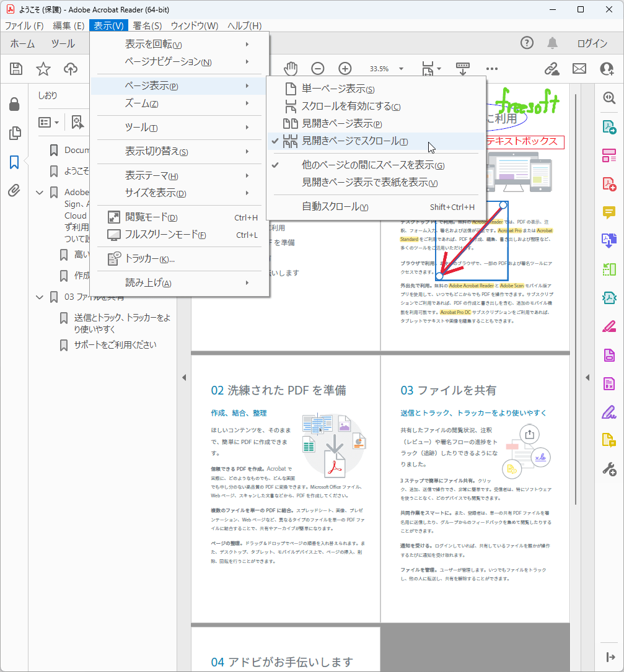Open the 署名(S) menu
The width and height of the screenshot is (624, 672).
tap(147, 26)
